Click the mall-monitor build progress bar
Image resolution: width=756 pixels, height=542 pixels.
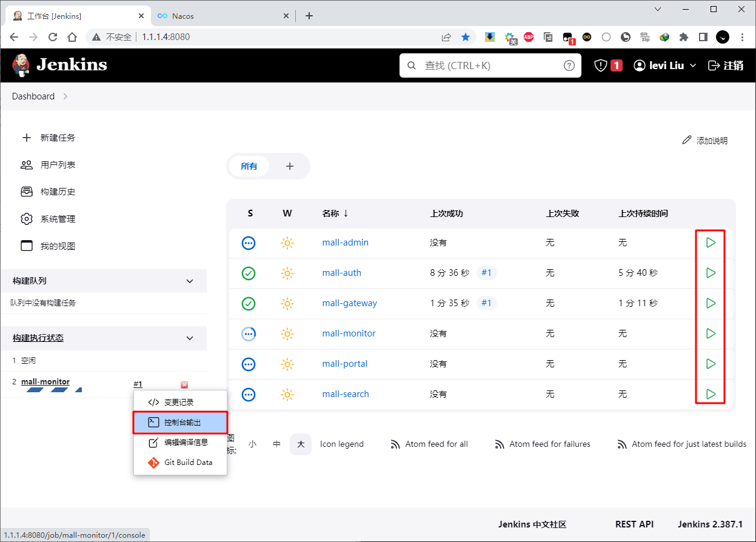point(53,390)
